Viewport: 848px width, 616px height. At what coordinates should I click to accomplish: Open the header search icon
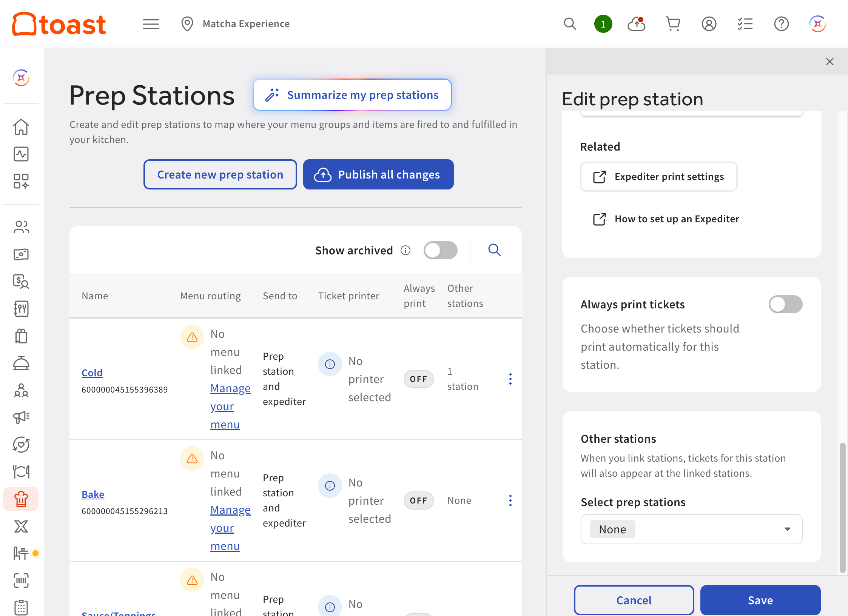[x=570, y=24]
